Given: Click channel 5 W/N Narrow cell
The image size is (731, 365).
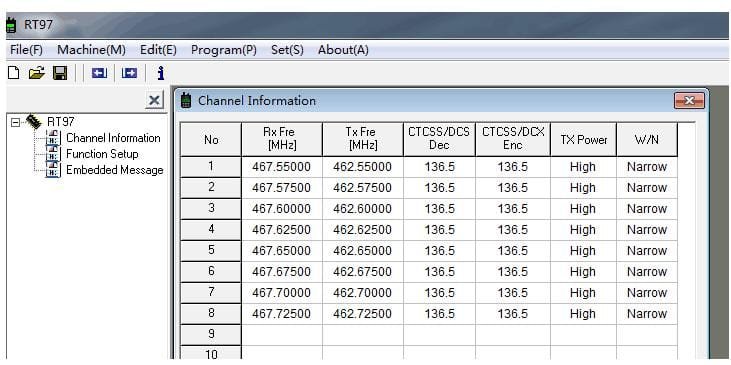Looking at the screenshot, I should coord(647,251).
